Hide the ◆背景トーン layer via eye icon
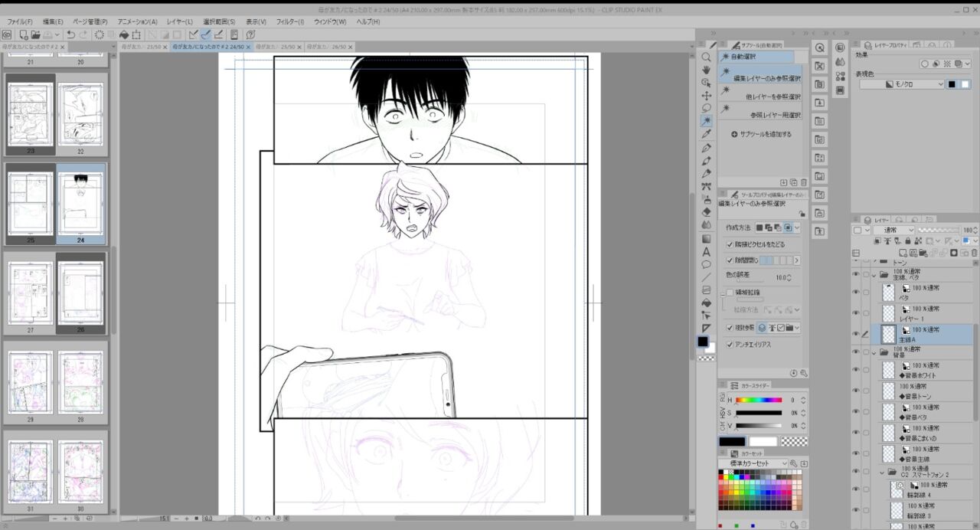This screenshot has width=980, height=530. pyautogui.click(x=856, y=391)
